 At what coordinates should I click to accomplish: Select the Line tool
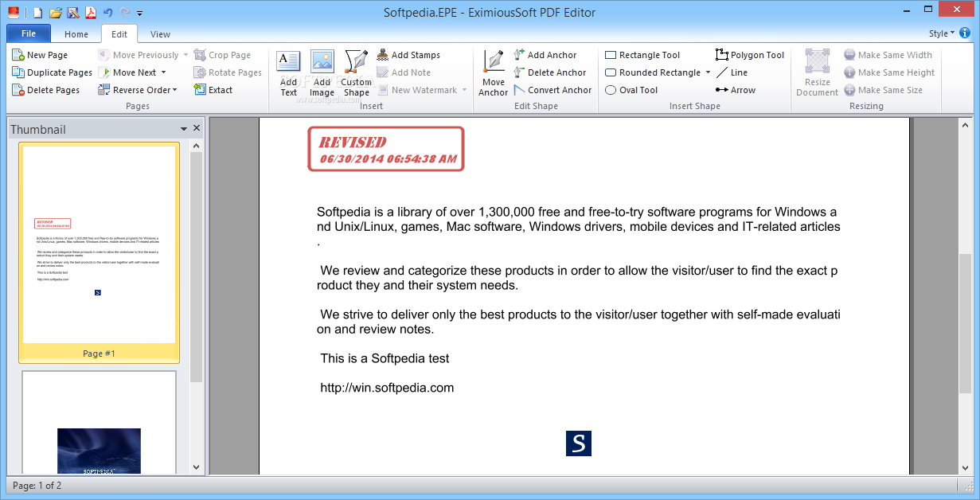click(732, 72)
